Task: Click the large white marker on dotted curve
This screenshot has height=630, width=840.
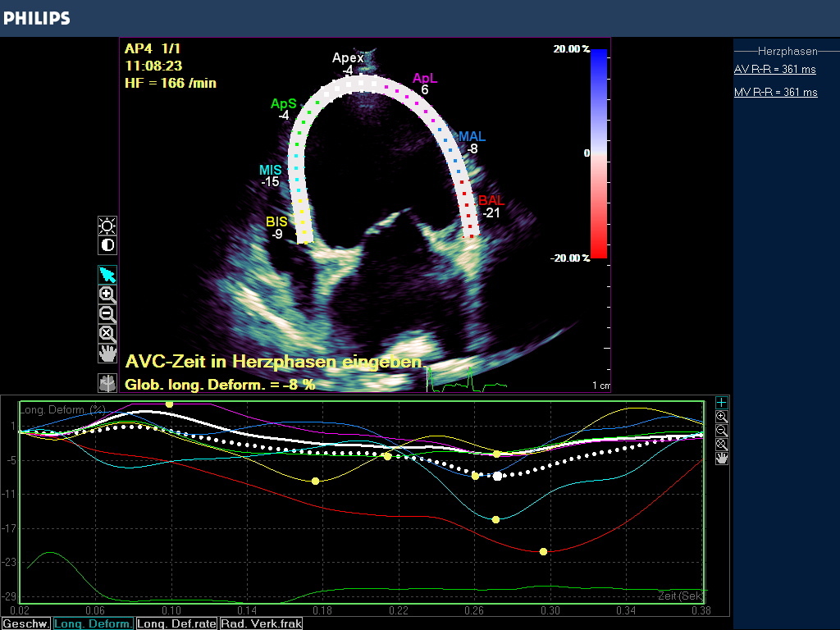Action: [x=497, y=476]
